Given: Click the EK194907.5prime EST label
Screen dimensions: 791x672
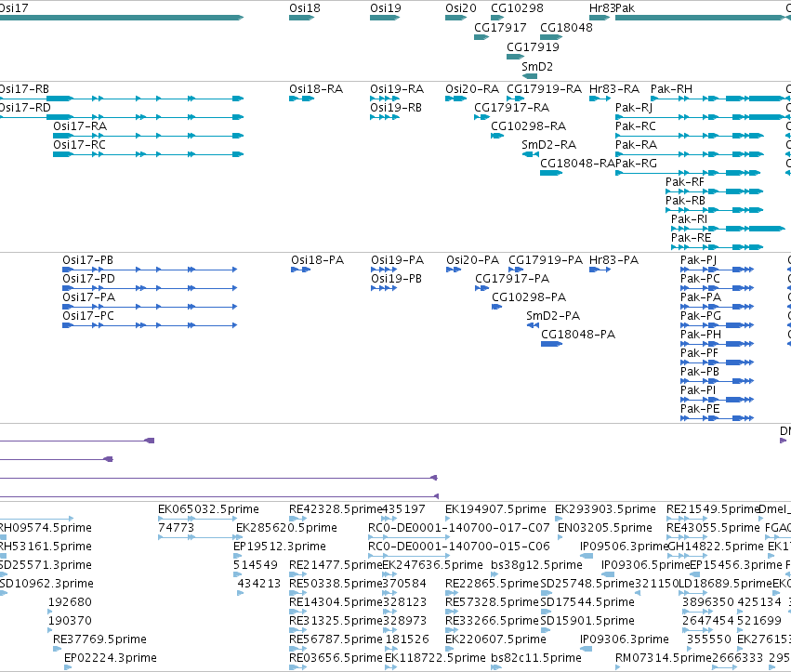Looking at the screenshot, I should (x=495, y=509).
